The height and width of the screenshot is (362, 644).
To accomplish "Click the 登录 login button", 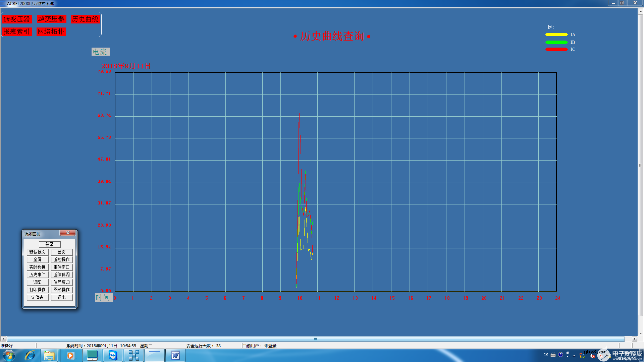I will click(x=50, y=244).
